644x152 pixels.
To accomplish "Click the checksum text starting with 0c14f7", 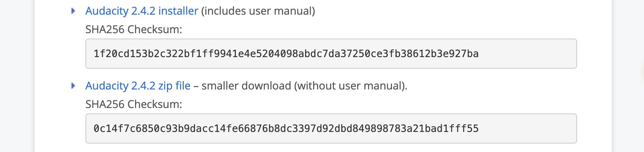I will [286, 128].
